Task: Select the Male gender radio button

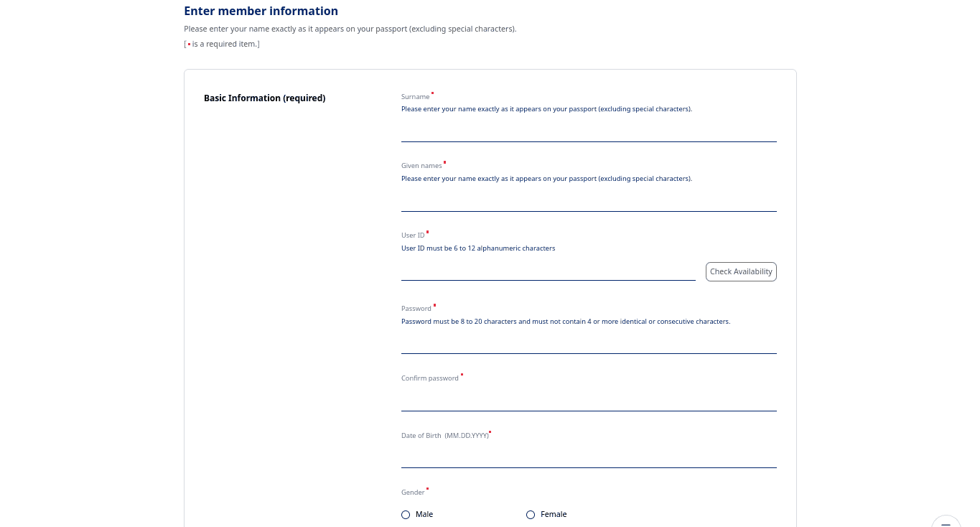Action: point(406,515)
